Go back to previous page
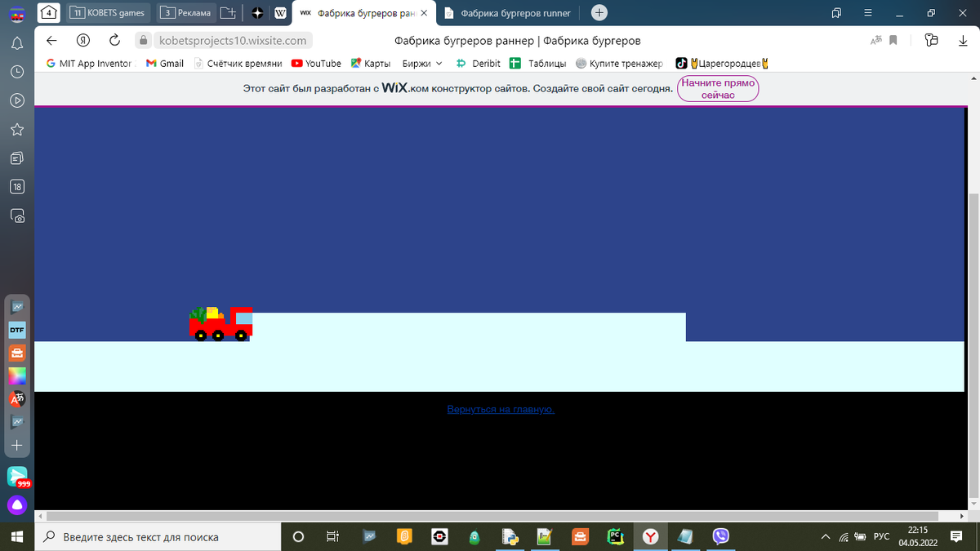 [52, 41]
